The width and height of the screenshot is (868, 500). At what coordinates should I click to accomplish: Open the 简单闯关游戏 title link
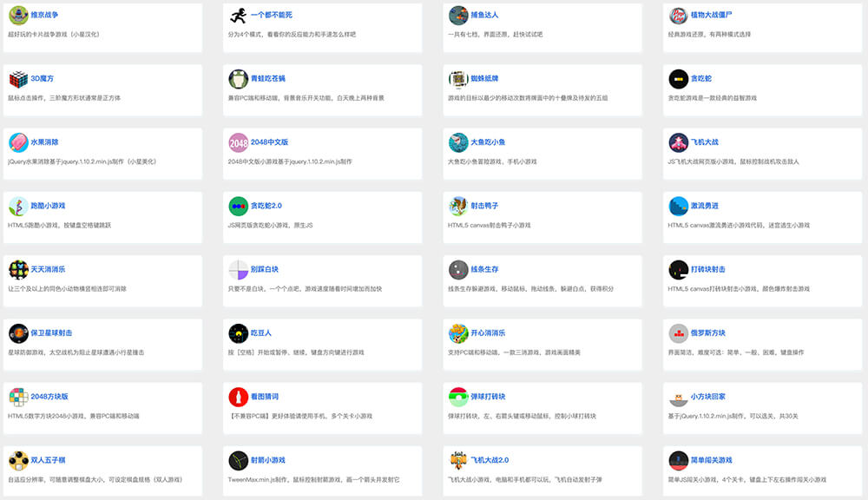pos(711,460)
